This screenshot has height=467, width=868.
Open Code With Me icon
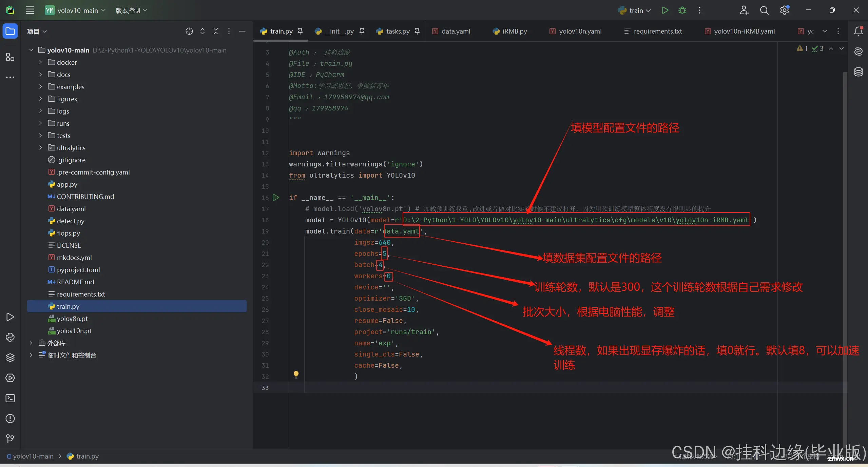pos(744,10)
